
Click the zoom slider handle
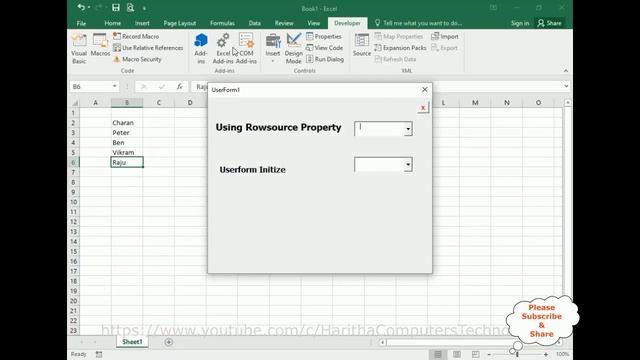[x=517, y=355]
